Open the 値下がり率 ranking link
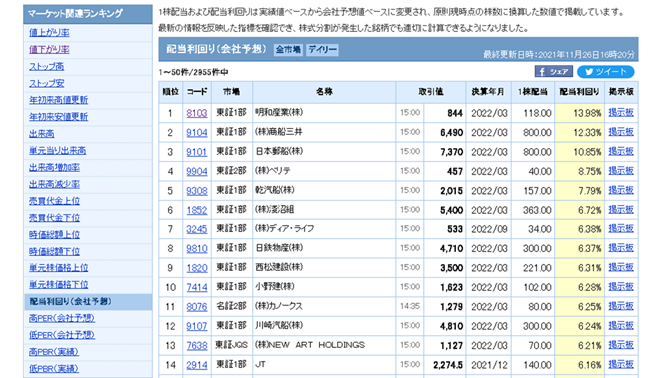 (x=49, y=49)
